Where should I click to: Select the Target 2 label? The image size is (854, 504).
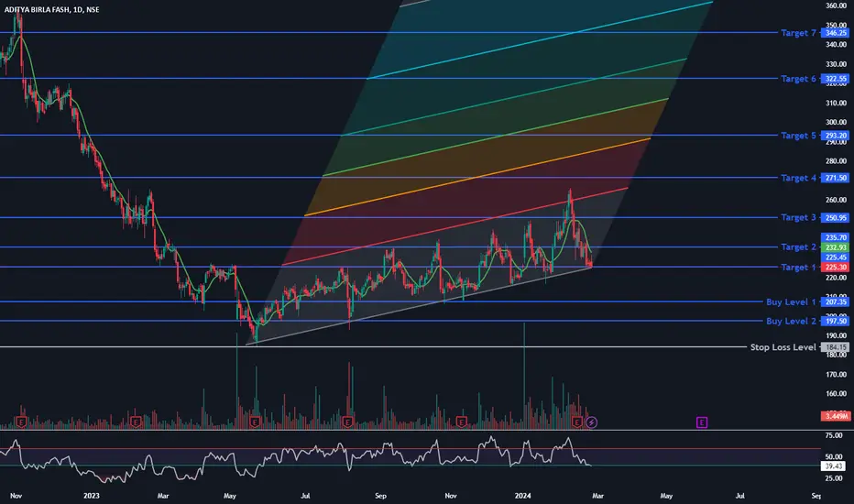pyautogui.click(x=798, y=247)
